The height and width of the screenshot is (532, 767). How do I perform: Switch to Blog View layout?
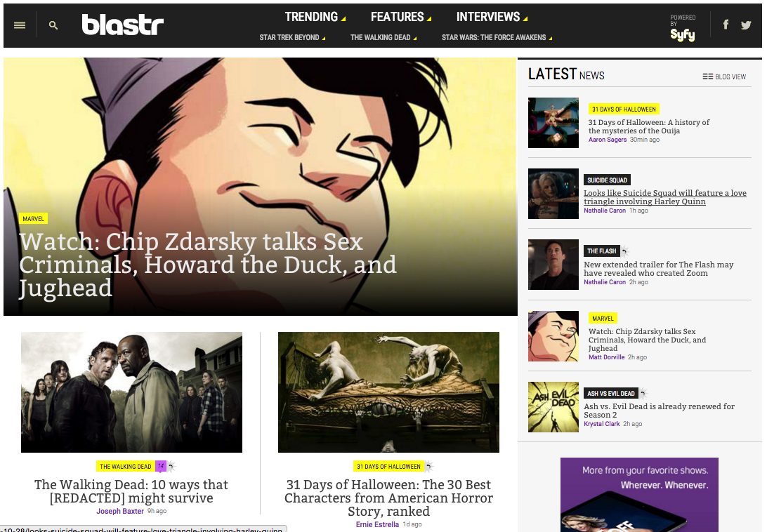coord(724,77)
